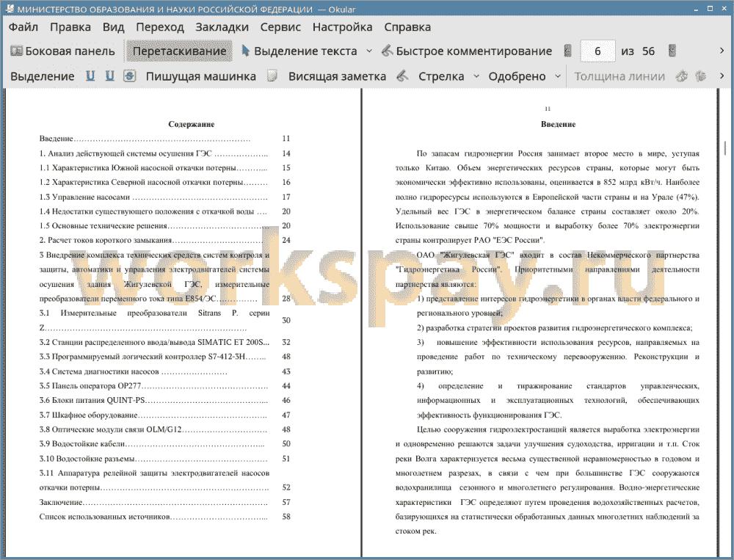The image size is (734, 560).
Task: Click the note icon before Висящая заметка
Action: [272, 76]
